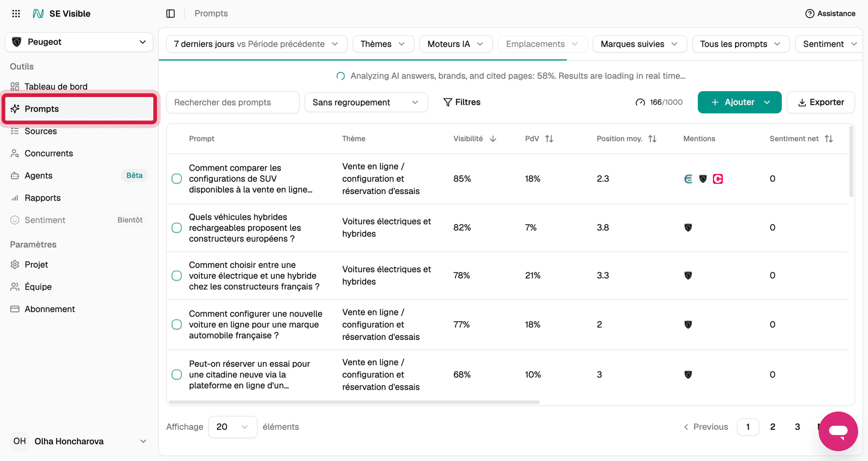Screen dimensions: 868x461
Task: Select the configurer une nouvelle voiture checkbox
Action: 177,325
